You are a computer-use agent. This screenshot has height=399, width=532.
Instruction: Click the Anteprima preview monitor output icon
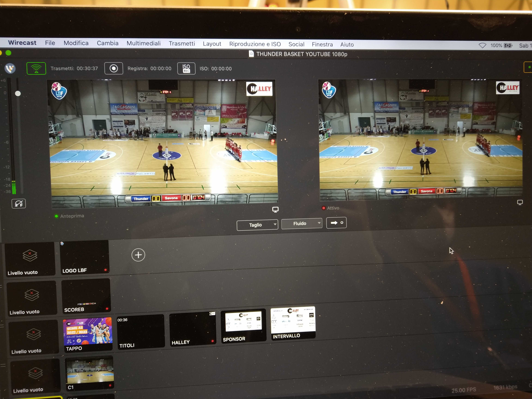275,209
